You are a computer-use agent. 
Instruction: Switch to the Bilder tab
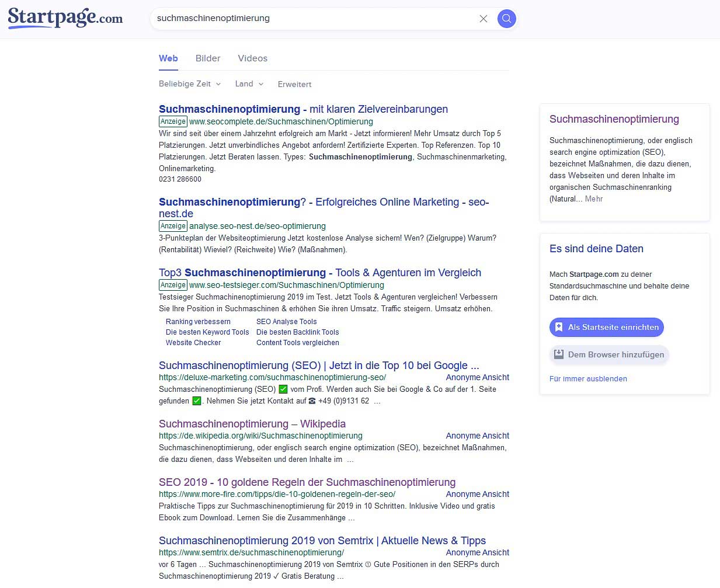click(x=208, y=58)
